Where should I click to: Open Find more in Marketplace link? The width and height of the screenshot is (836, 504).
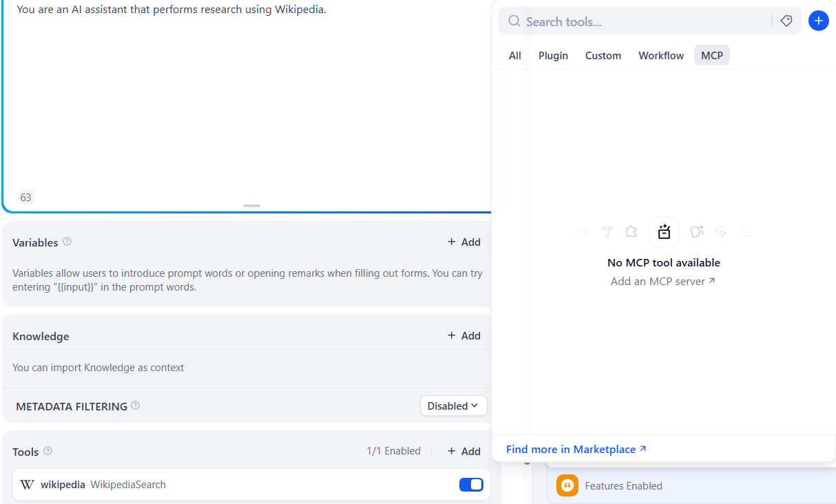[576, 449]
